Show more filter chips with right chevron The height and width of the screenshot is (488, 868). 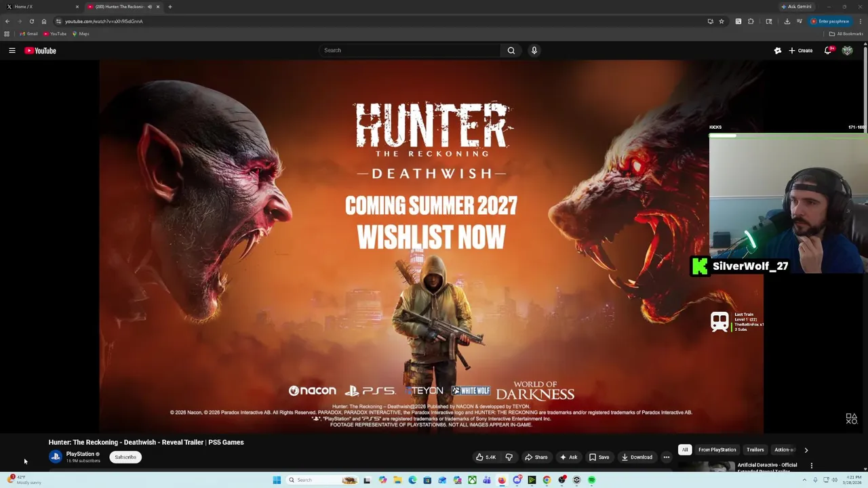(806, 450)
